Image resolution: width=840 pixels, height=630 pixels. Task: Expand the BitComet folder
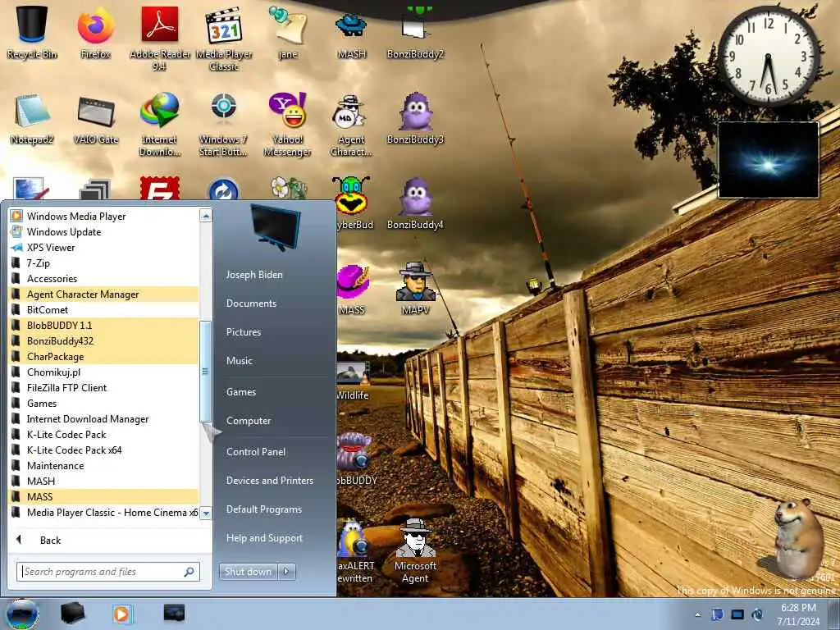(103, 309)
